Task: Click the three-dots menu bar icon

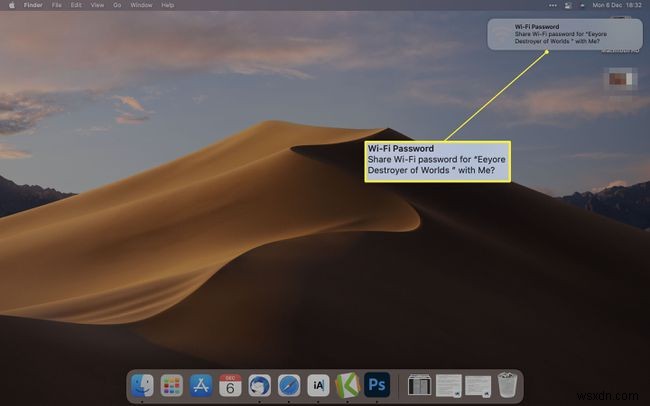Action: [553, 5]
